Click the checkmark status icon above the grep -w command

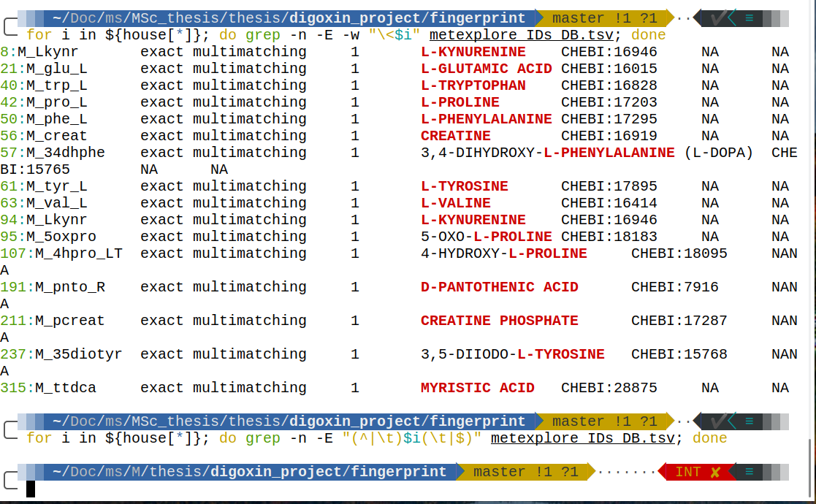coord(718,18)
